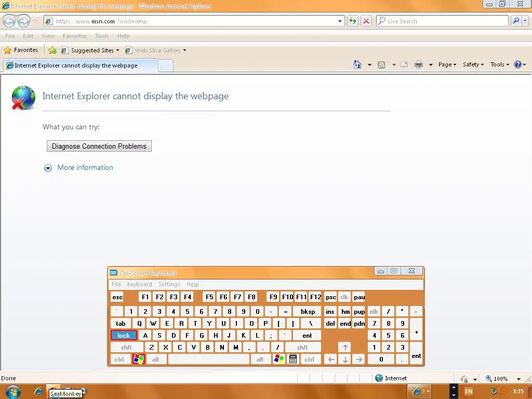Click the EN language indicator in taskbar
This screenshot has height=399, width=532.
click(x=469, y=391)
